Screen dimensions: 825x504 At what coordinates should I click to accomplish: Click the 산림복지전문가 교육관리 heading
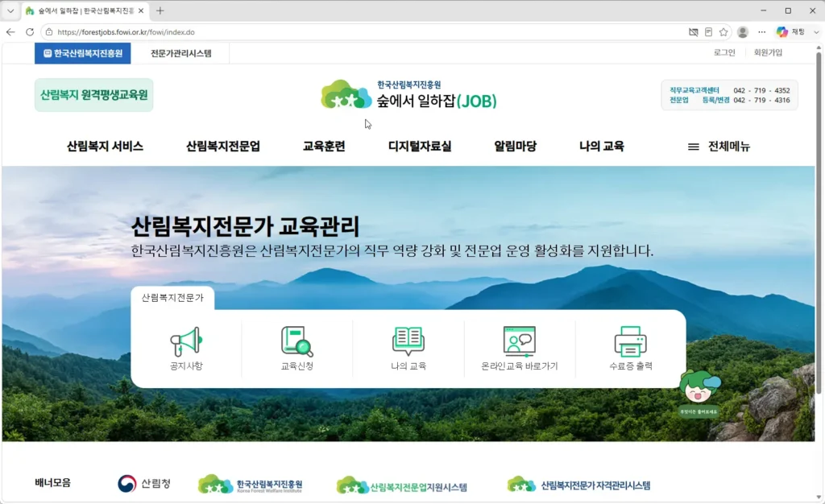click(245, 226)
